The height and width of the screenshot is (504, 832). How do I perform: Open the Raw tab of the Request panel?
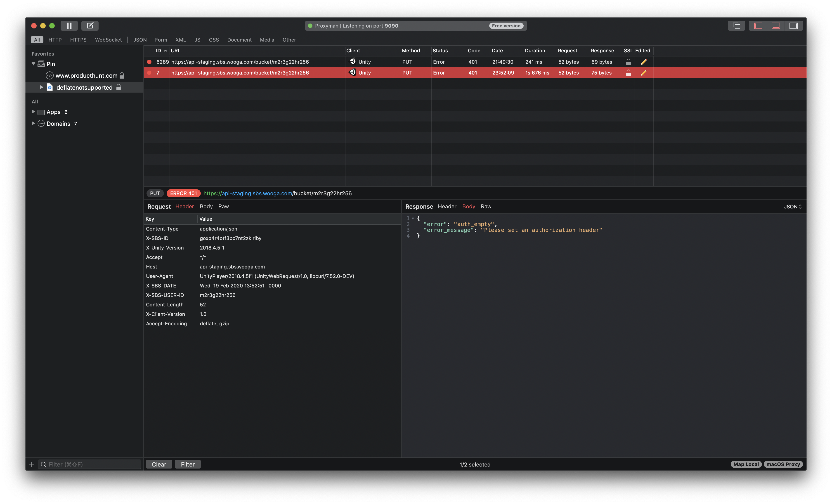pos(223,206)
